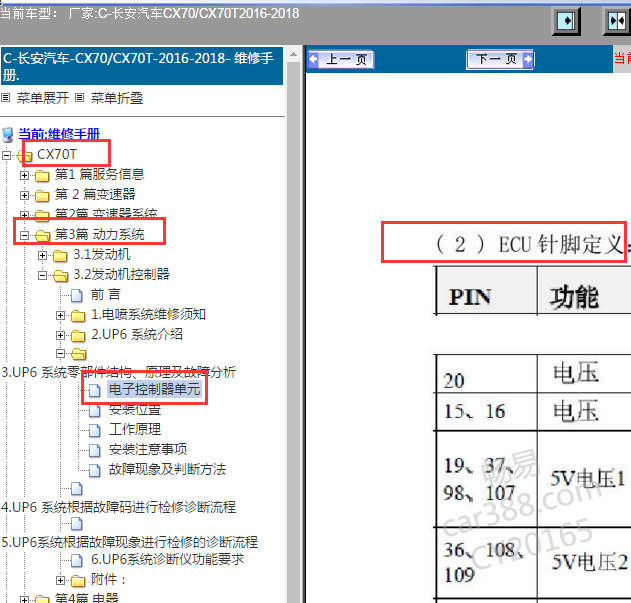This screenshot has height=603, width=631.
Task: Open 5.UP6系统根据故障现象进行检修的诊断流程
Action: tap(130, 542)
